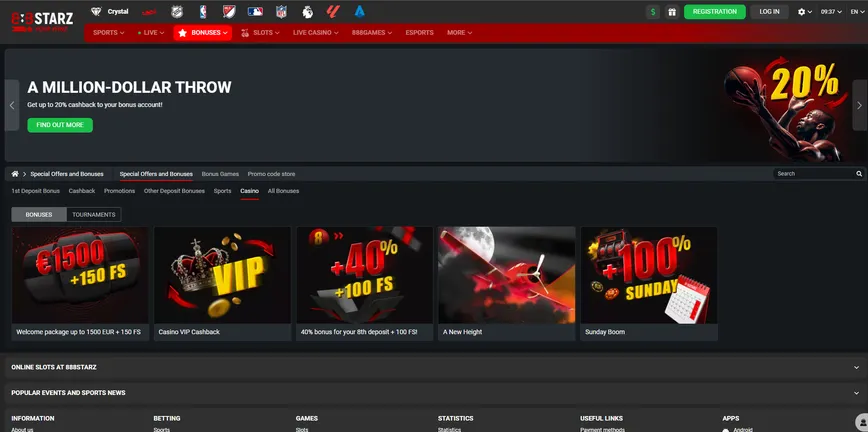Click the Log In button
The image size is (868, 432).
769,12
